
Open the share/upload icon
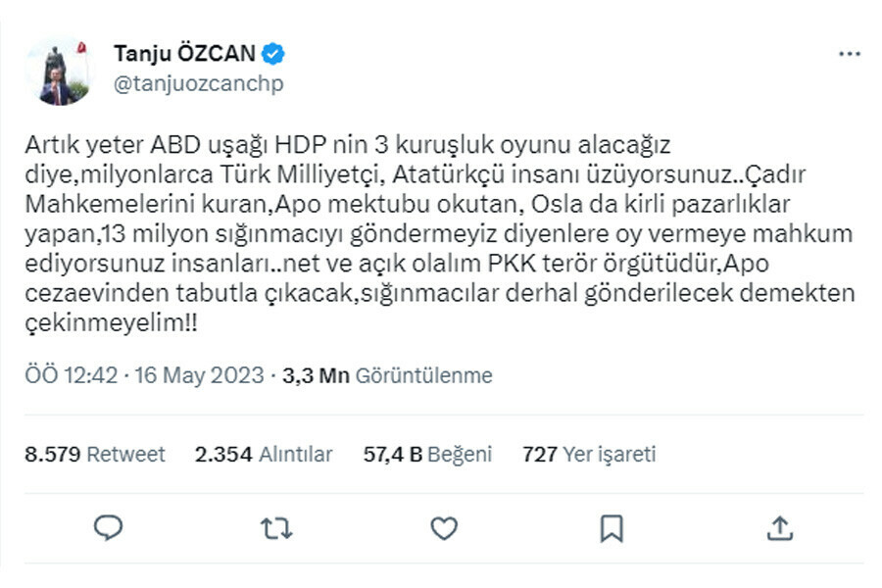point(780,526)
